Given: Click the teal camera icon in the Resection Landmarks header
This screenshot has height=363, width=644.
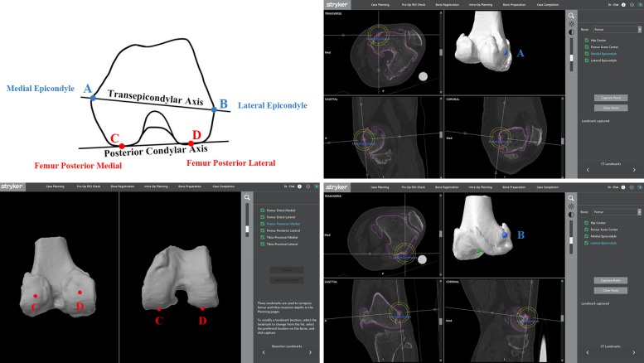Looking at the screenshot, I should [x=317, y=186].
